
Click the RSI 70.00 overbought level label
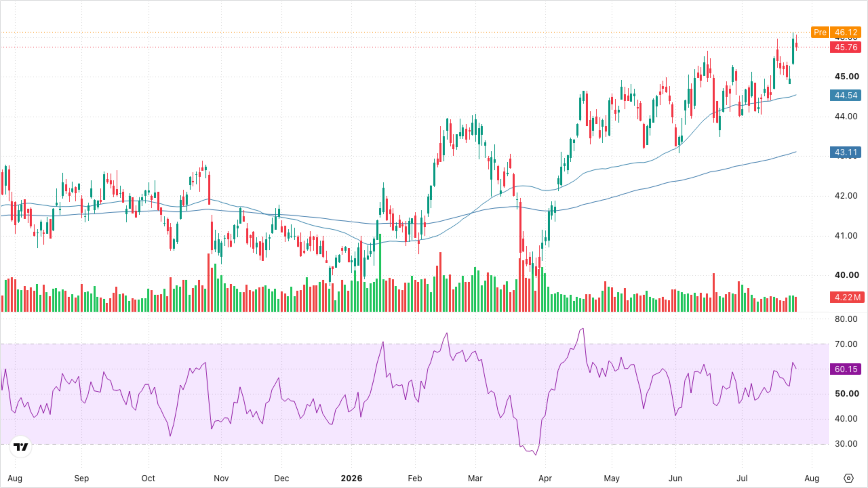[x=846, y=344]
